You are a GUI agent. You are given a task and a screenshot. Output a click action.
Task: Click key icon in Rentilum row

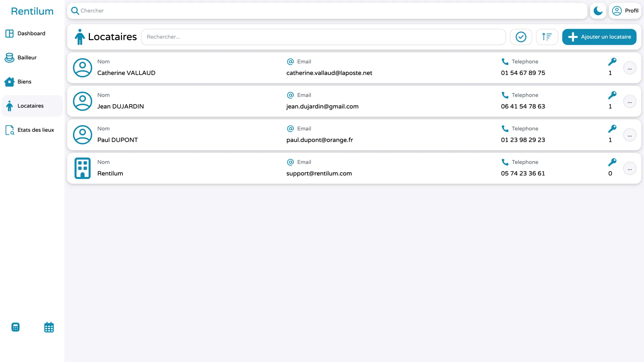pos(612,162)
